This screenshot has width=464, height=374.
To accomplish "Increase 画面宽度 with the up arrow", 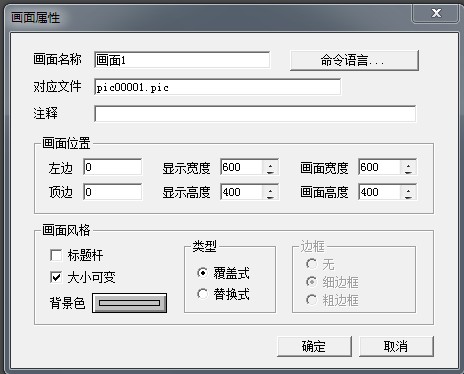I will pyautogui.click(x=408, y=164).
